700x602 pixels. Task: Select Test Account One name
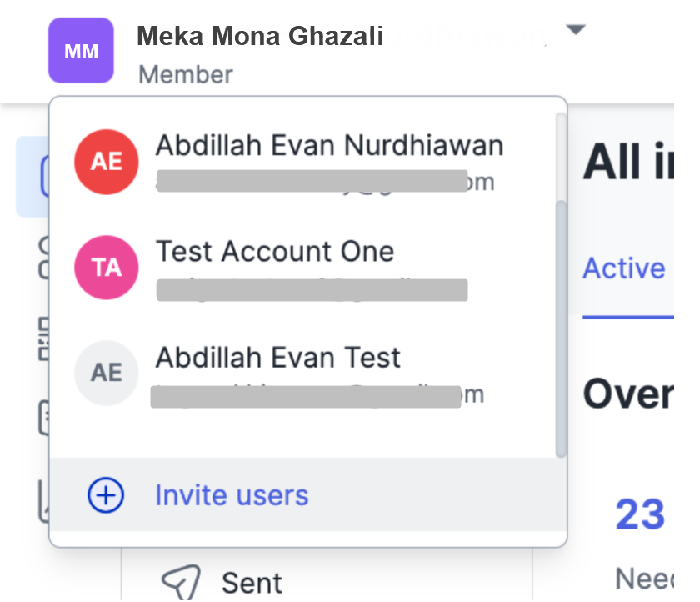point(275,251)
